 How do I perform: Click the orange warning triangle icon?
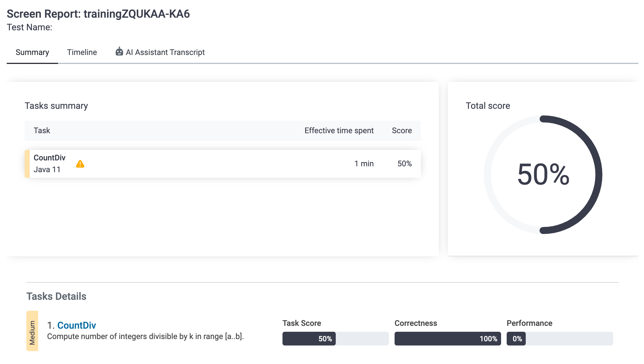(x=80, y=164)
